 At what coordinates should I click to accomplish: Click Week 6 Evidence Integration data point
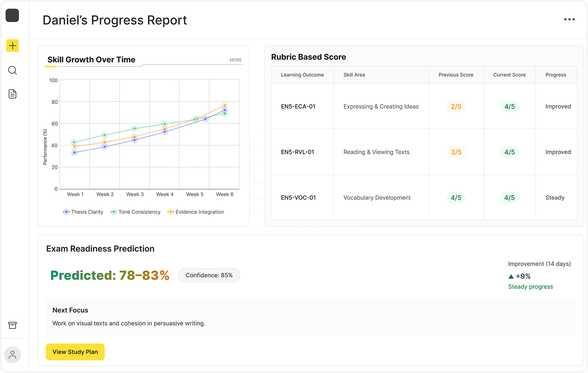225,106
